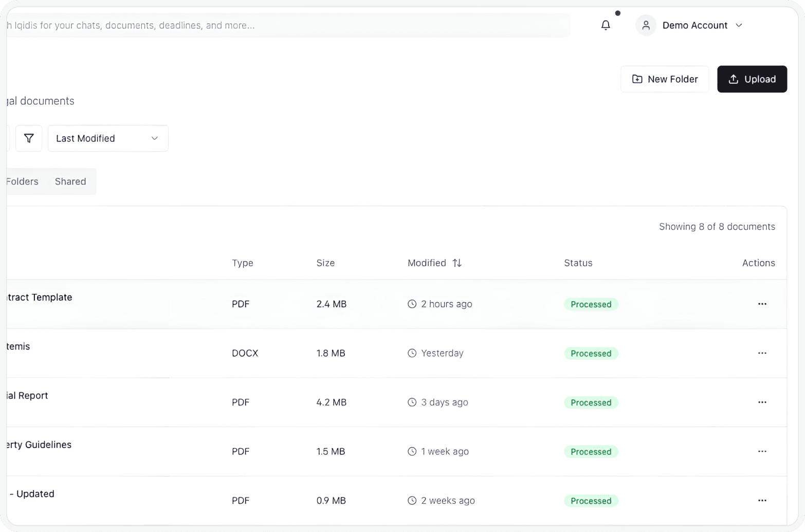Image resolution: width=805 pixels, height=532 pixels.
Task: Click the DOCX type cell
Action: click(245, 353)
